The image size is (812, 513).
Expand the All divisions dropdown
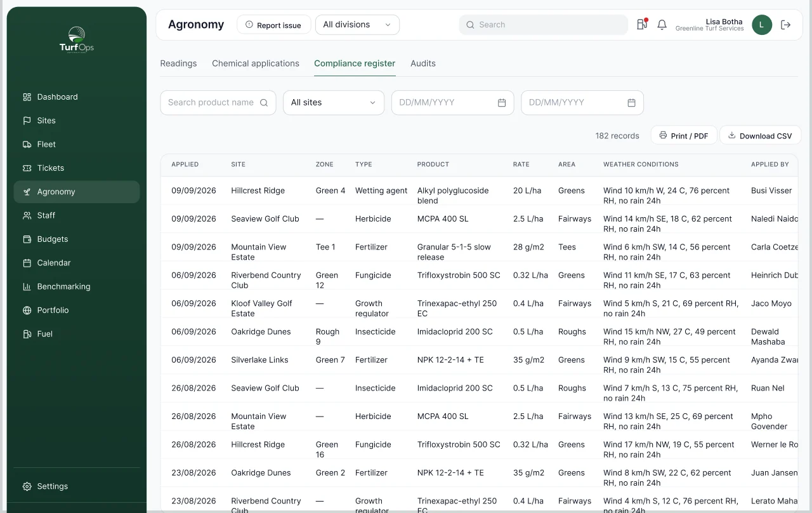(357, 25)
